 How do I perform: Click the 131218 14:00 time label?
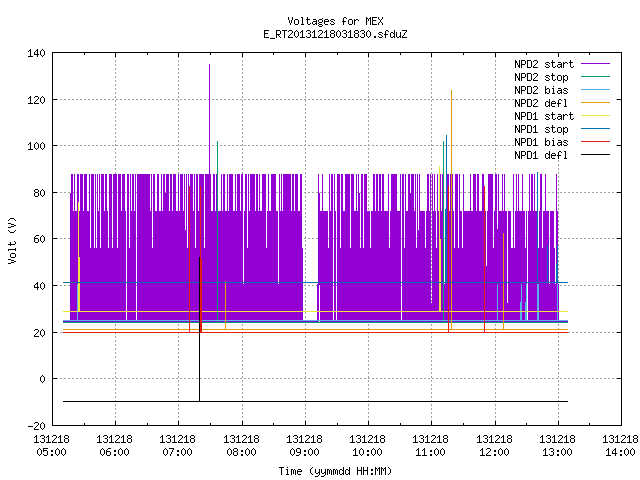pyautogui.click(x=620, y=446)
